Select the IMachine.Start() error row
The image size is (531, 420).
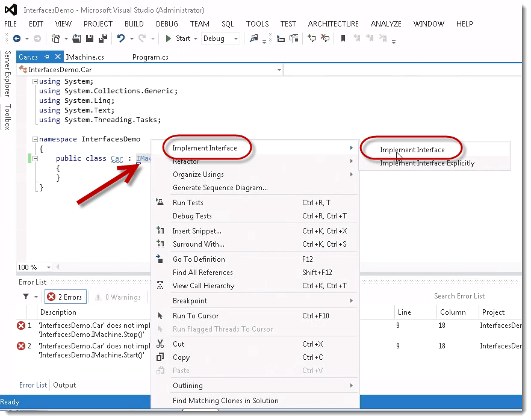[x=269, y=350]
